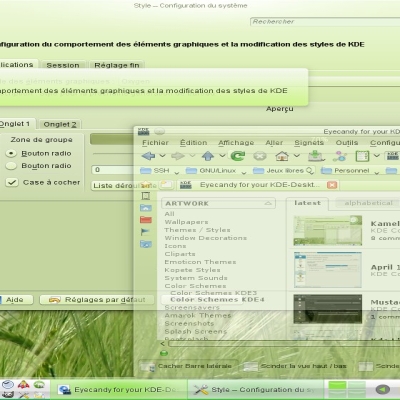The width and height of the screenshot is (400, 400).
Task: Click the gray Stop loading icon
Action: (260, 156)
